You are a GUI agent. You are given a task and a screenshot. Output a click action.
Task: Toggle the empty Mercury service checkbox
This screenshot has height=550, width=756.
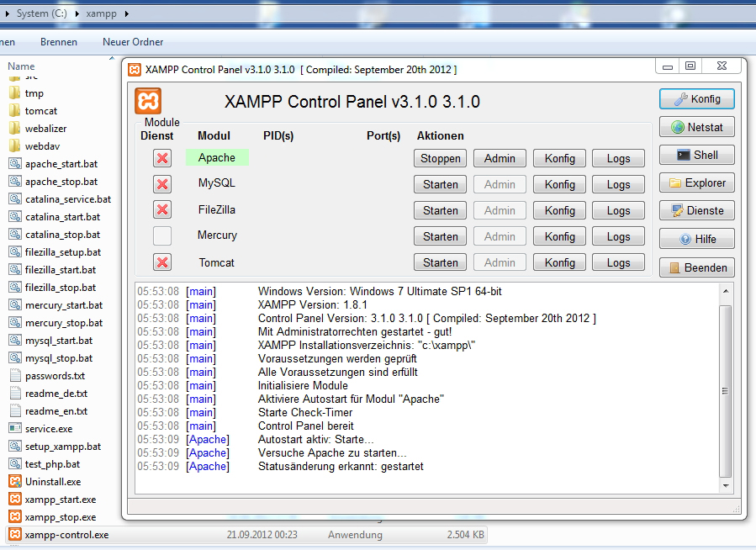pyautogui.click(x=162, y=235)
